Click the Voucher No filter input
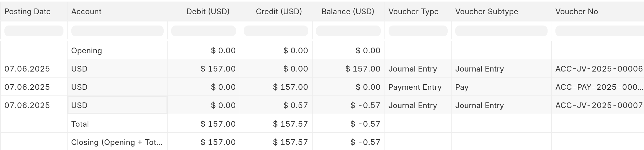 (598, 31)
